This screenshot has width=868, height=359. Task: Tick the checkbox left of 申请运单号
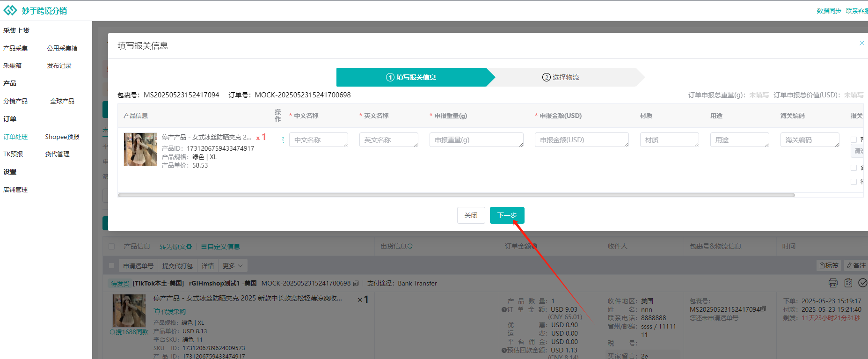[111, 265]
